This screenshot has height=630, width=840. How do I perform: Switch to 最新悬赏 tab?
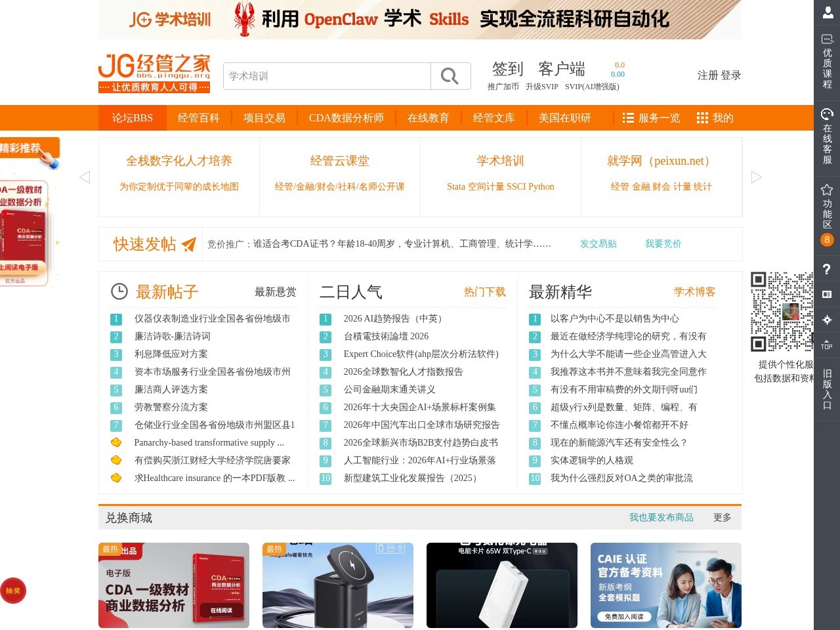276,292
